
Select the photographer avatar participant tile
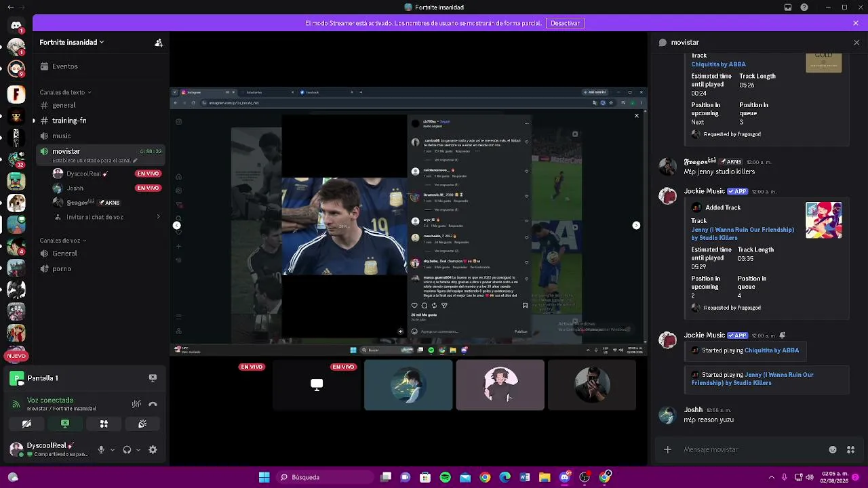(x=592, y=385)
